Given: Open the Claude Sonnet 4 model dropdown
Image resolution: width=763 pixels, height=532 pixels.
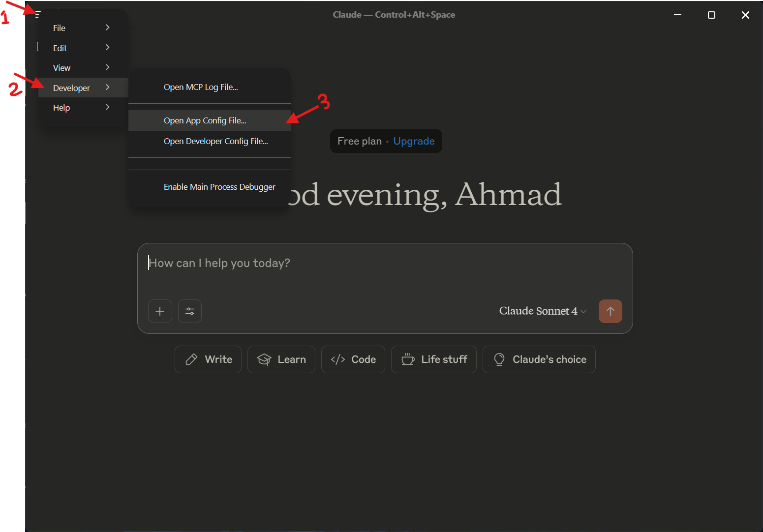Looking at the screenshot, I should pyautogui.click(x=543, y=311).
